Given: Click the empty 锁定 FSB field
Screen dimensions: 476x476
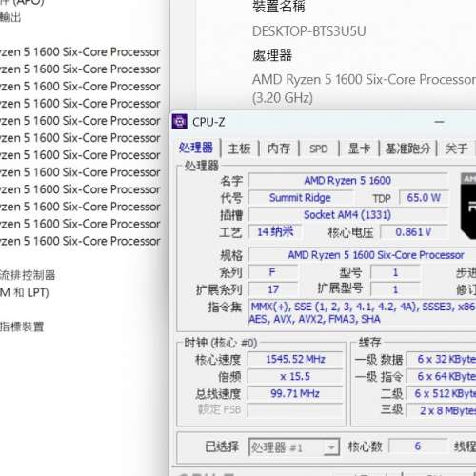Looking at the screenshot, I should click(x=295, y=410).
